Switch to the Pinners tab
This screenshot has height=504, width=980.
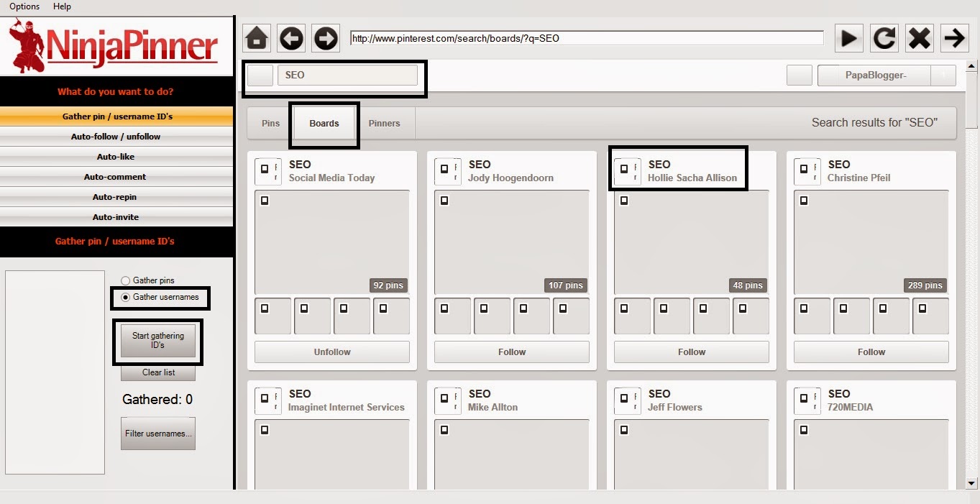385,123
